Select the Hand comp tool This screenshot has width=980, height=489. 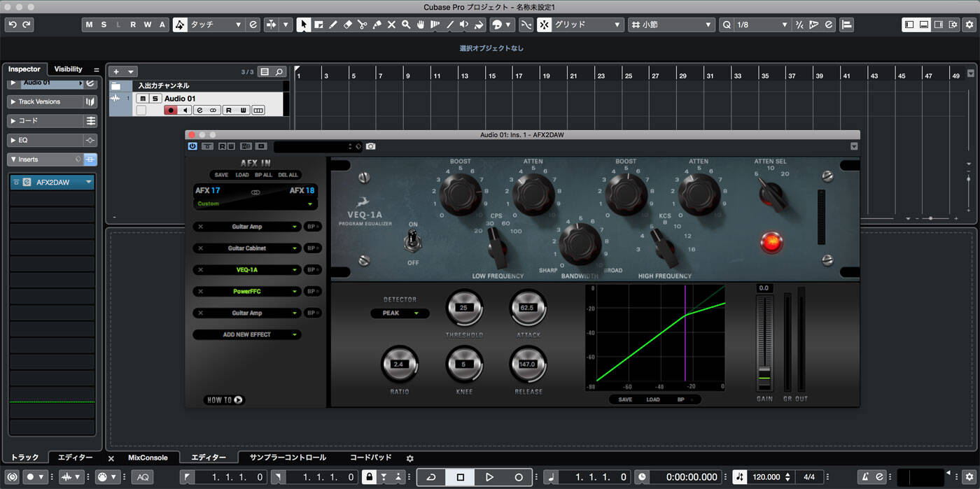pos(421,24)
